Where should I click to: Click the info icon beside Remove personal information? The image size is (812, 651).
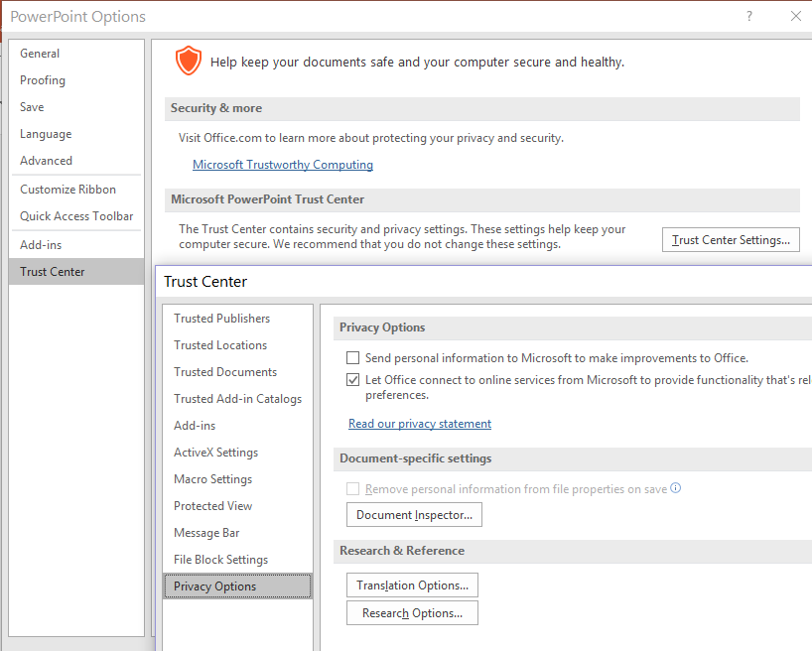coord(675,488)
